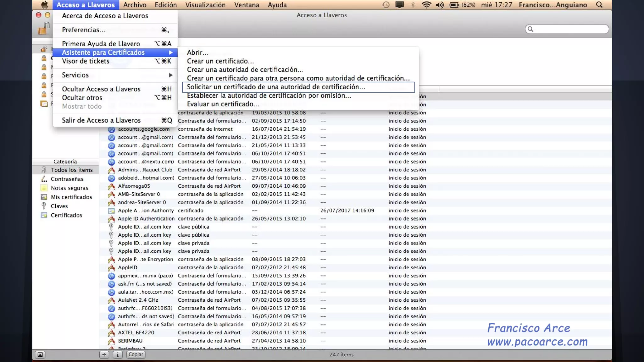This screenshot has width=644, height=362.
Task: Select Crear un certificado menu entry
Action: [x=220, y=61]
